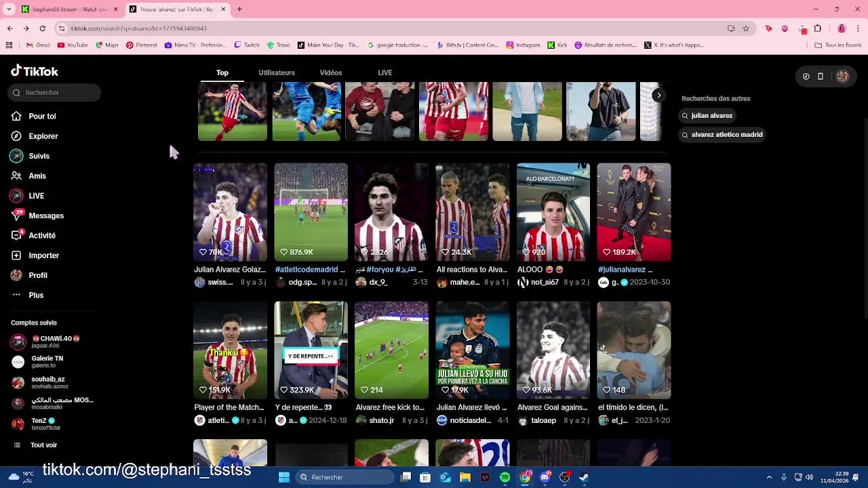Open the Thanku video thumbnail
Image resolution: width=868 pixels, height=488 pixels.
(x=230, y=350)
